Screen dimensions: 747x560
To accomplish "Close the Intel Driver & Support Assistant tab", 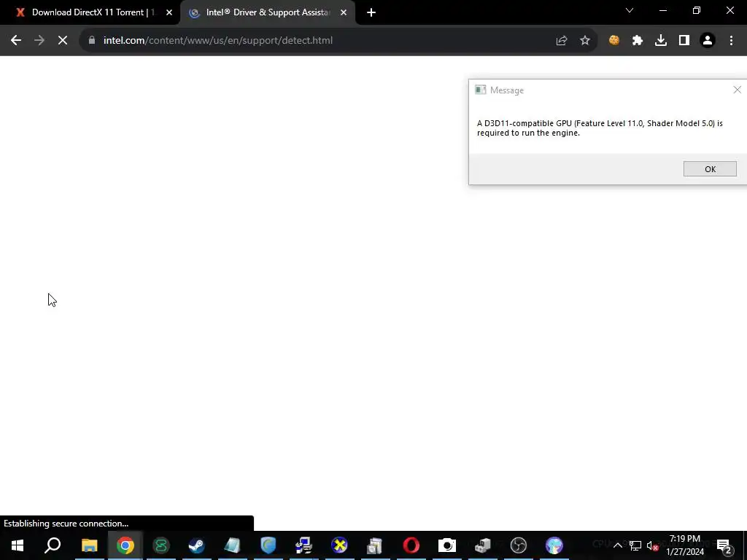I will 344,13.
